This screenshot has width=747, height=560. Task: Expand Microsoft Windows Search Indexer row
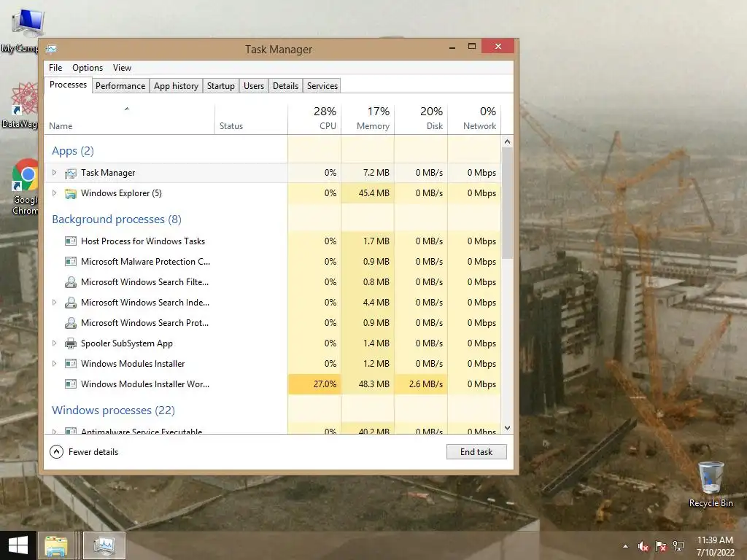54,303
